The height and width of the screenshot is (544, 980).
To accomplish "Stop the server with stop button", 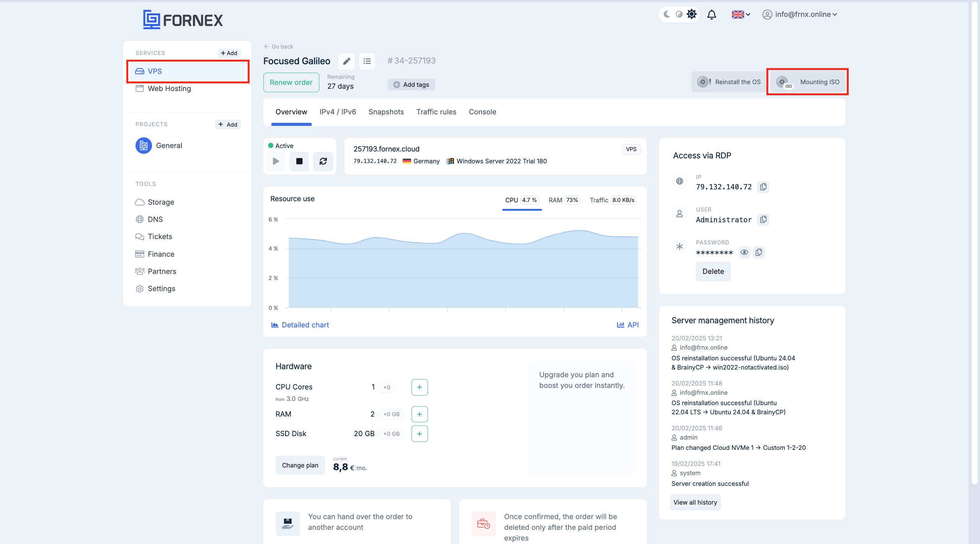I will [x=299, y=161].
